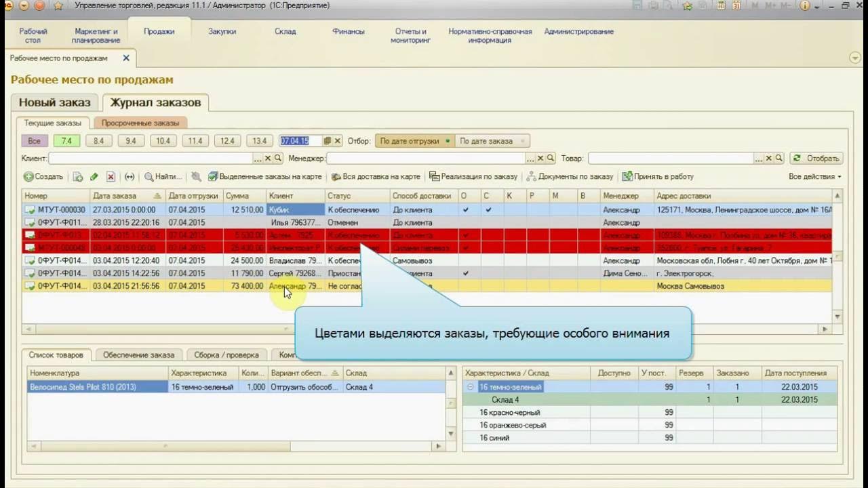Click the orders table horizontal scrollbar
Screen dimensions: 868x488
click(427, 329)
